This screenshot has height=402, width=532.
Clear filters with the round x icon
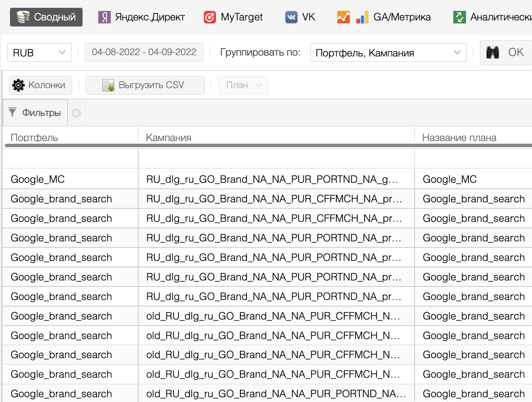click(x=76, y=113)
